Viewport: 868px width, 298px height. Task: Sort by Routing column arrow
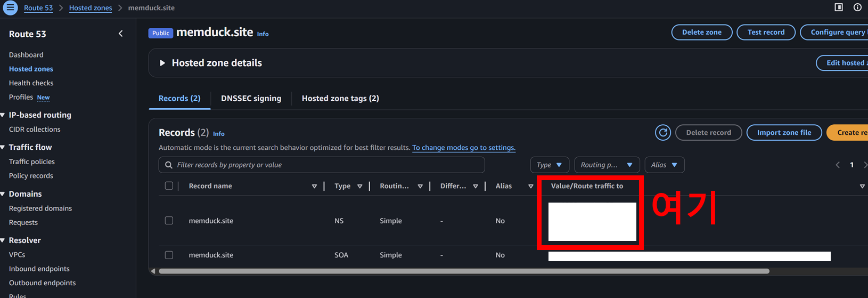point(420,186)
